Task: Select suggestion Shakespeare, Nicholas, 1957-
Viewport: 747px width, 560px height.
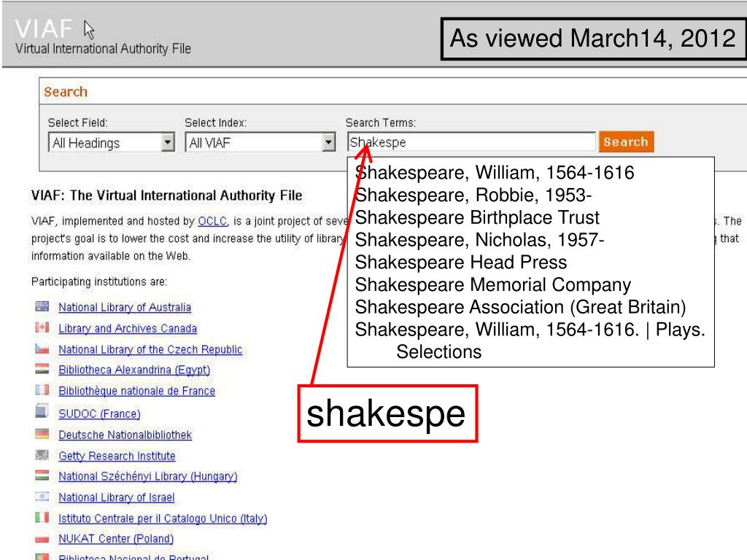Action: [479, 239]
